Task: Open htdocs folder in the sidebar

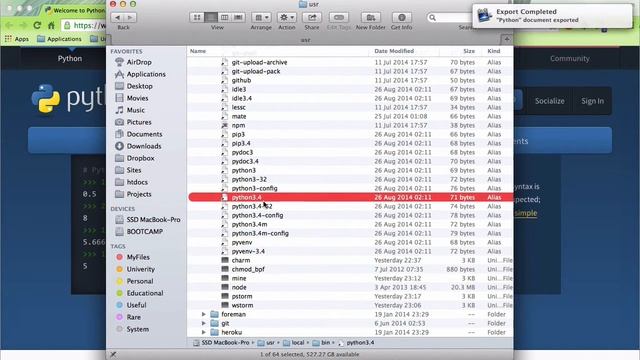Action: [137, 182]
